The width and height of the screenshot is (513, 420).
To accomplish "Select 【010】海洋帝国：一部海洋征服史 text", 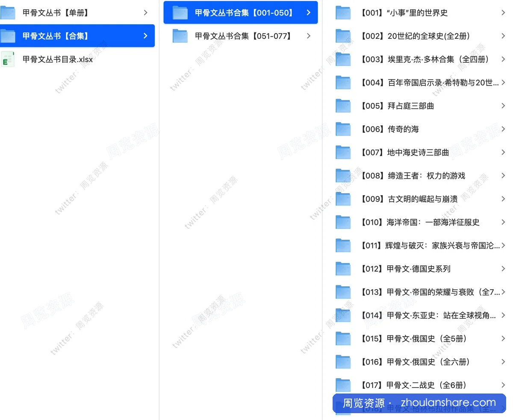I will [x=419, y=222].
